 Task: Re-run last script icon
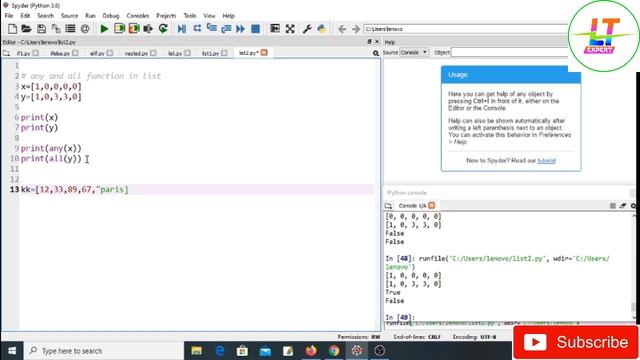click(x=163, y=29)
